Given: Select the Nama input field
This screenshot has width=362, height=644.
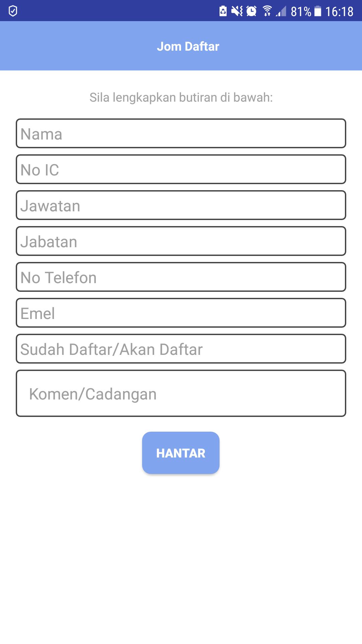Looking at the screenshot, I should tap(181, 133).
